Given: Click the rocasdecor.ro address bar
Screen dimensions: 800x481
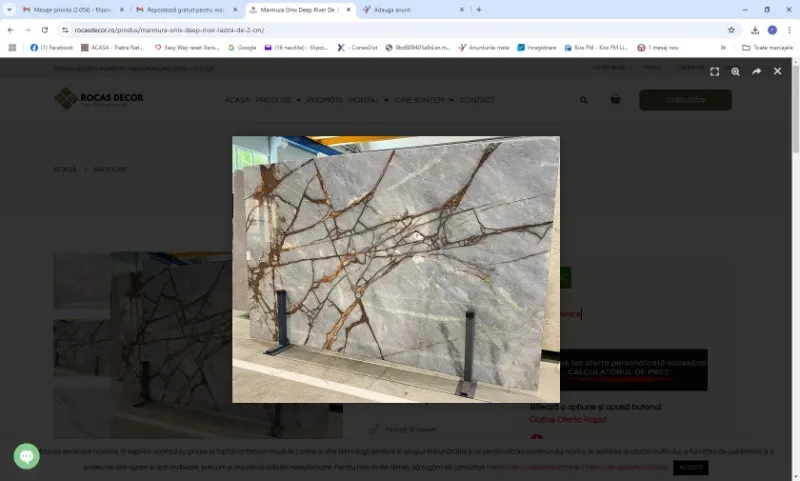Looking at the screenshot, I should (x=398, y=30).
